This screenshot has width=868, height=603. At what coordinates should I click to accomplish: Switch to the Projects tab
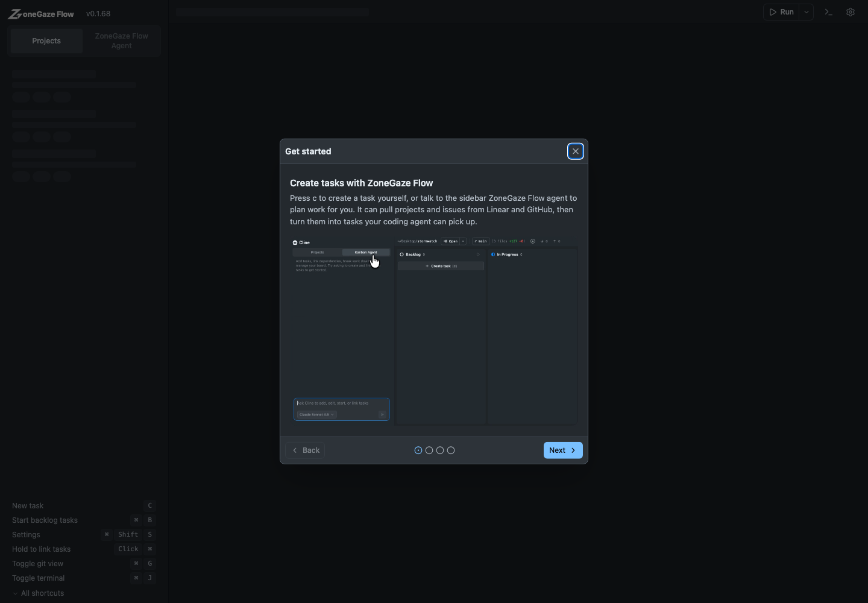[46, 41]
